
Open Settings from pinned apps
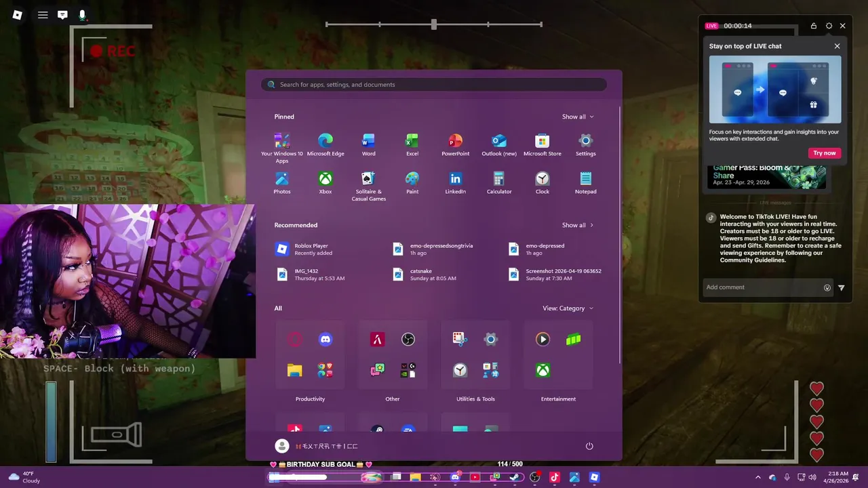(585, 145)
